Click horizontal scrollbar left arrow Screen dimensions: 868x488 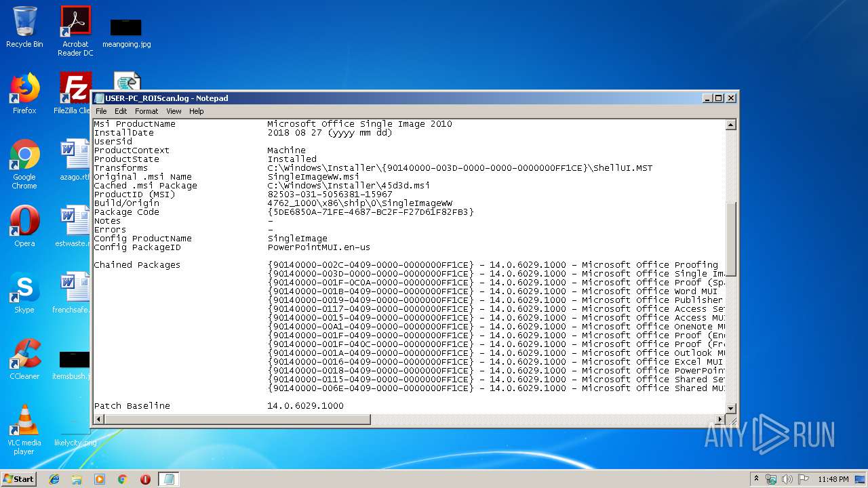coord(98,420)
